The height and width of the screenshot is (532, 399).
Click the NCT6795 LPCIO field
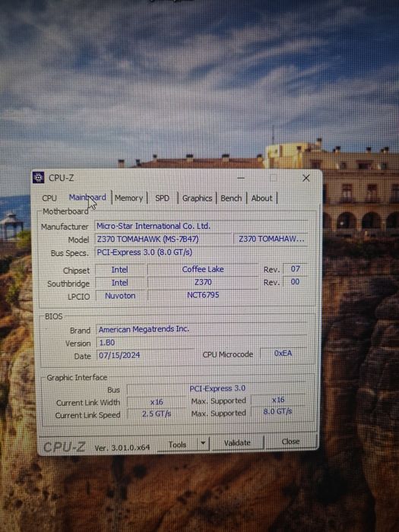pyautogui.click(x=203, y=295)
